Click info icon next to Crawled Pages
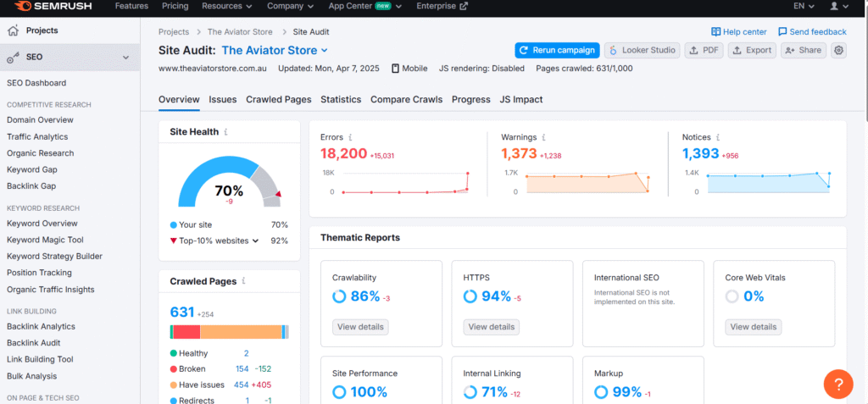 [243, 281]
